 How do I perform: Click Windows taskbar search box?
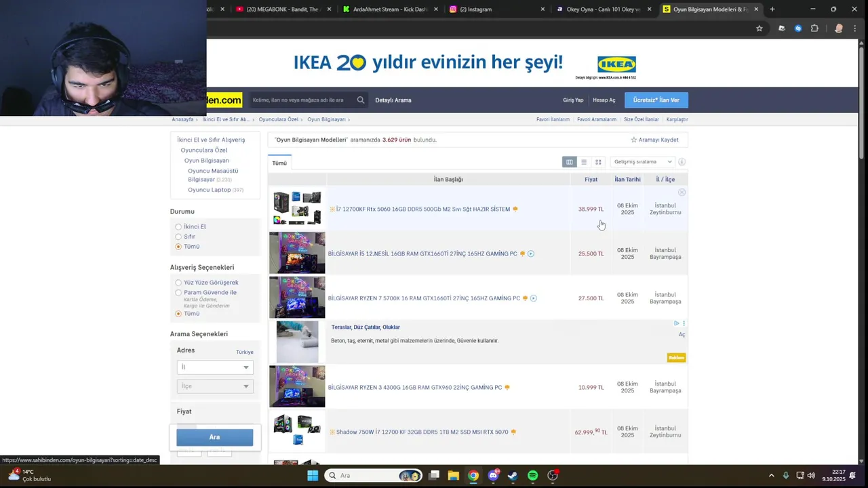(x=373, y=475)
